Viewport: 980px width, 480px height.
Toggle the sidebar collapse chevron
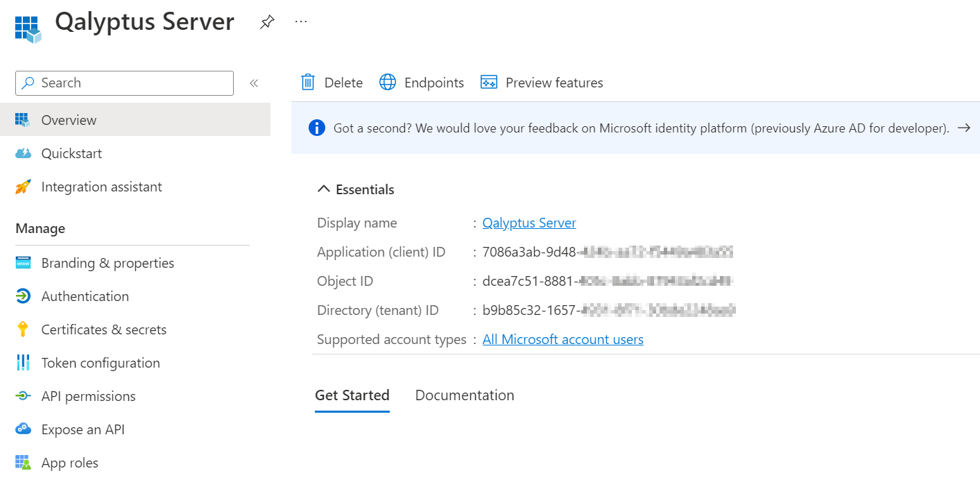(254, 83)
